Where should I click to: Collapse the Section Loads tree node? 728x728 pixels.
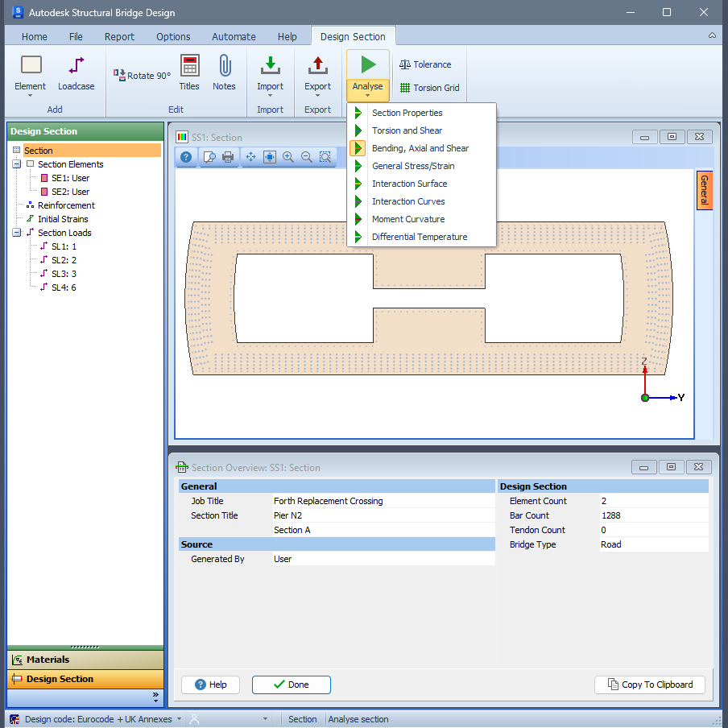[17, 233]
